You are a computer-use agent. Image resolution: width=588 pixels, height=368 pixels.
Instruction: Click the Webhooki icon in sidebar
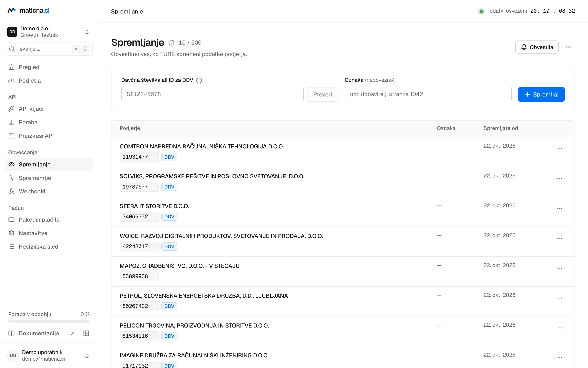(x=11, y=191)
